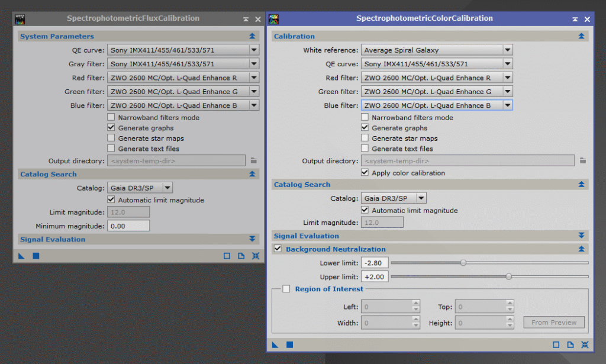
Task: Open the Blue filter dropdown in FluxCalibration
Action: tap(183, 105)
